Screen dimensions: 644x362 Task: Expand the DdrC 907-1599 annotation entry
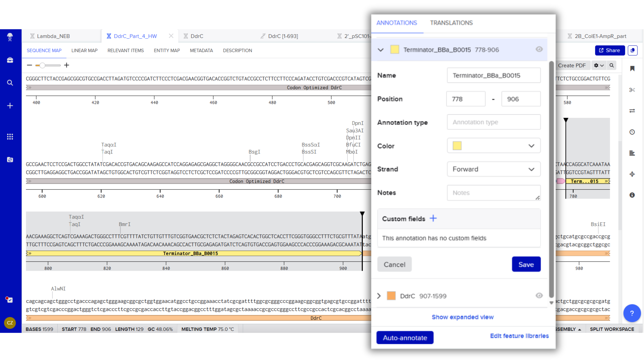coord(379,296)
